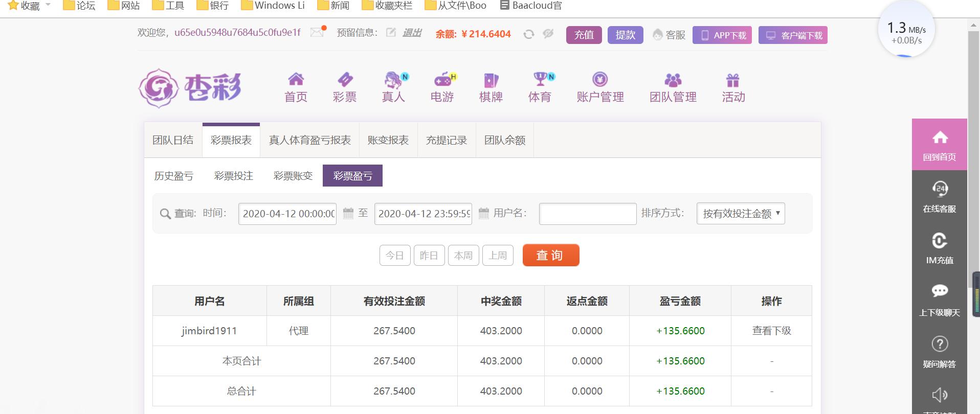The height and width of the screenshot is (414, 980).
Task: Click the APP下载 button
Action: pos(722,35)
